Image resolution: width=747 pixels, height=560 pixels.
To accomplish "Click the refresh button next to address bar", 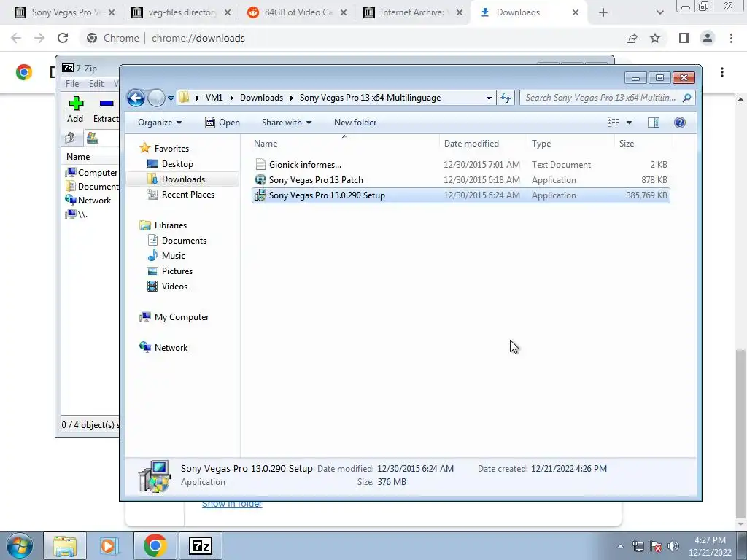I will 506,98.
